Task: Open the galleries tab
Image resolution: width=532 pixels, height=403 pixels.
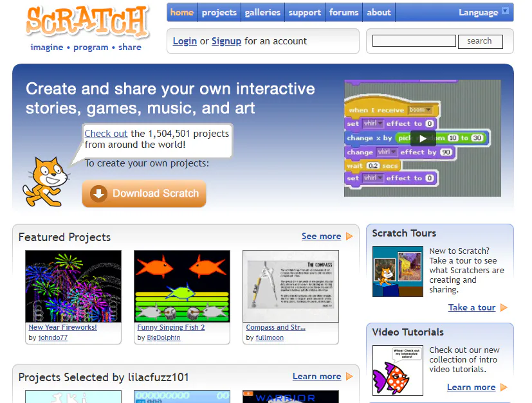Action: click(262, 13)
